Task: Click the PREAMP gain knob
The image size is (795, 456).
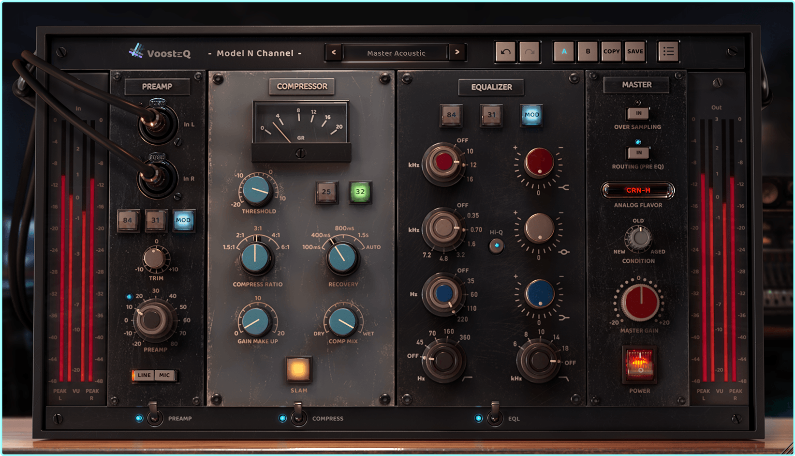Action: (152, 320)
